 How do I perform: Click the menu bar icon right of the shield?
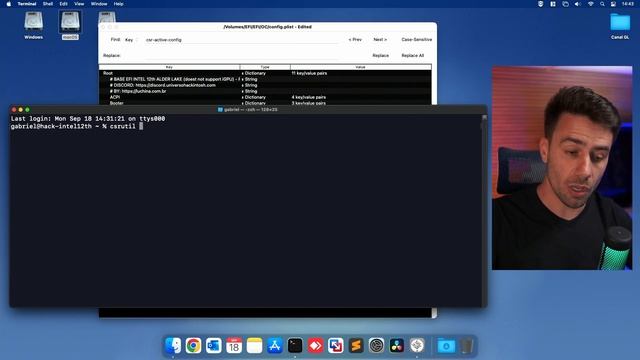[x=553, y=4]
